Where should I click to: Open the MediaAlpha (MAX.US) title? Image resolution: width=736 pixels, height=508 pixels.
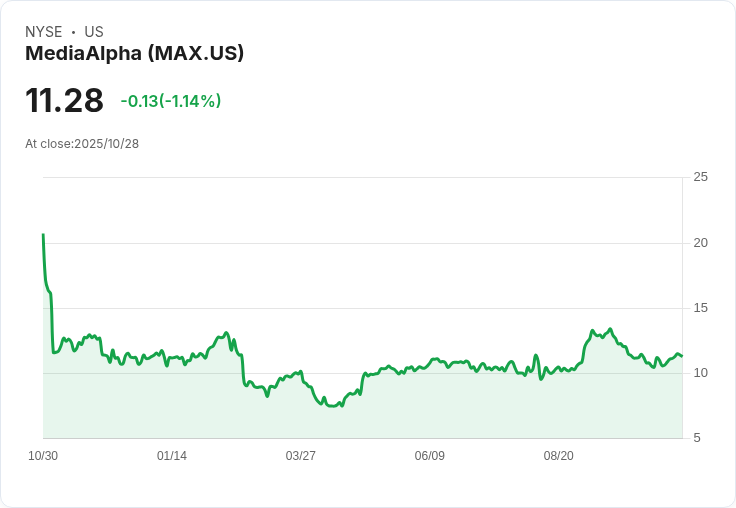135,53
